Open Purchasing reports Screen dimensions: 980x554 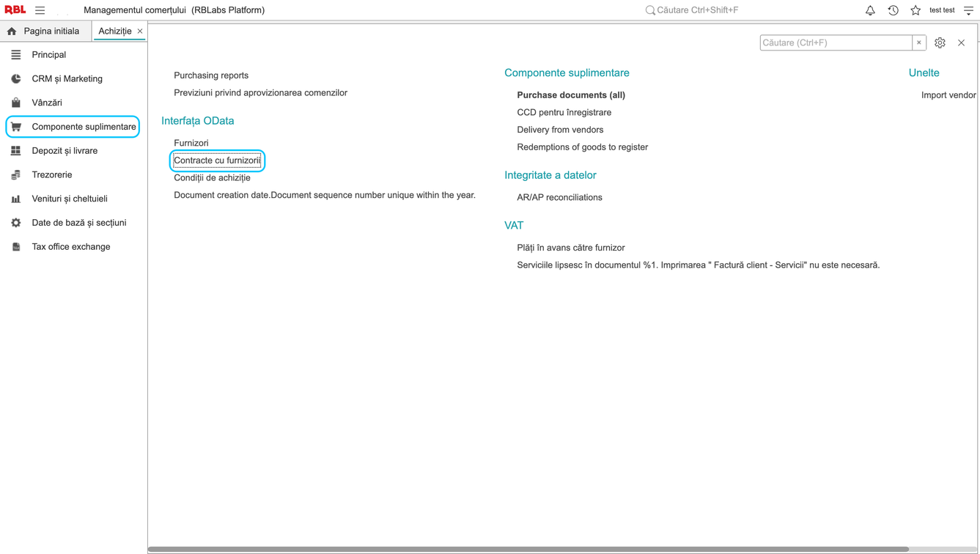coord(211,75)
